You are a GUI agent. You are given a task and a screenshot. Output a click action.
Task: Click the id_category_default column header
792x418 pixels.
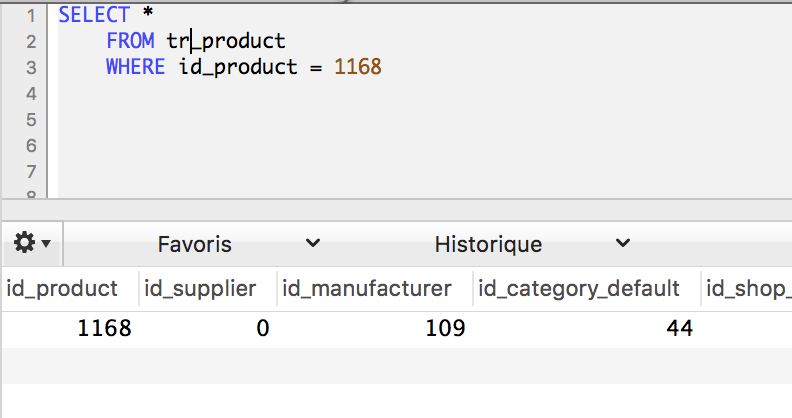coord(579,289)
